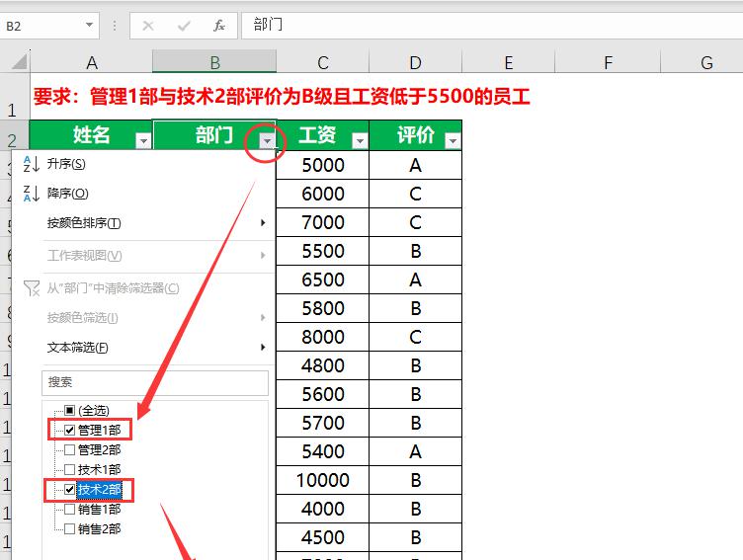The width and height of the screenshot is (743, 560).
Task: Select column E header
Action: (x=509, y=62)
